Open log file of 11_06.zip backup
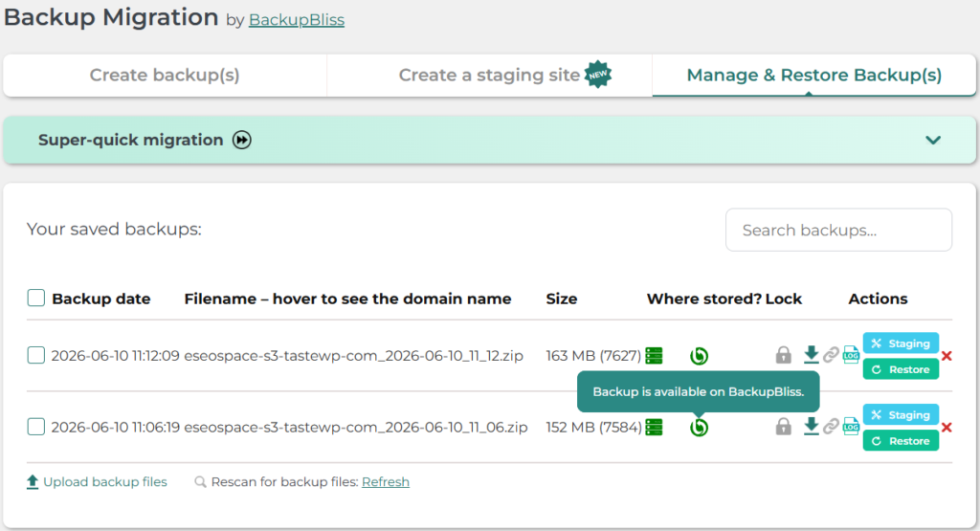This screenshot has height=531, width=980. tap(851, 426)
